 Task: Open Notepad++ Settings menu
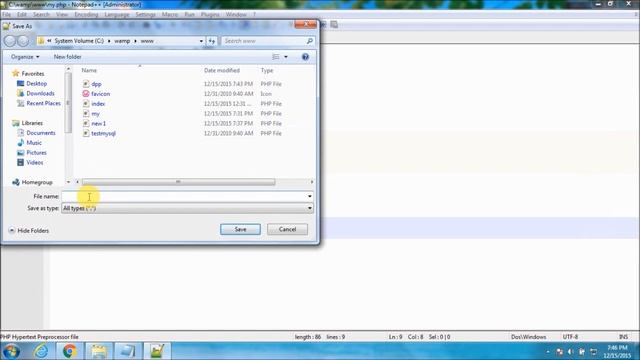tap(145, 14)
